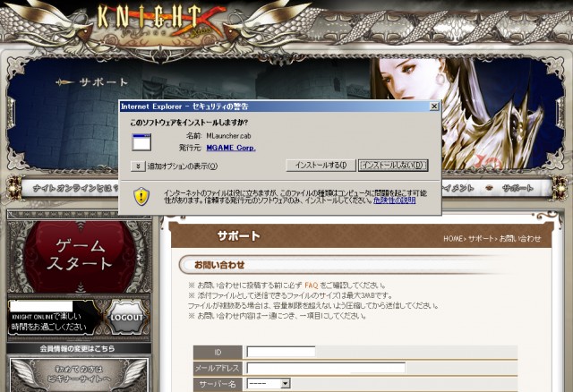The image size is (573, 392).
Task: Open the FAQ link
Action: point(311,285)
